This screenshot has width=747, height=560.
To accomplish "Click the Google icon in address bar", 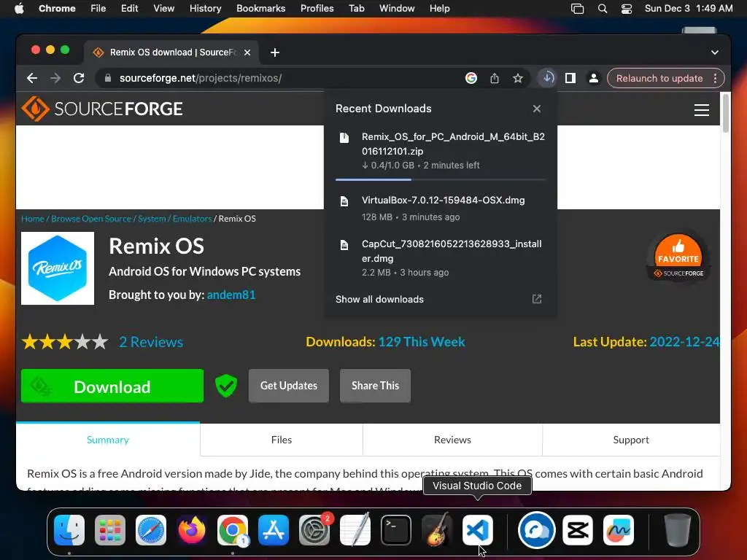I will click(x=471, y=78).
